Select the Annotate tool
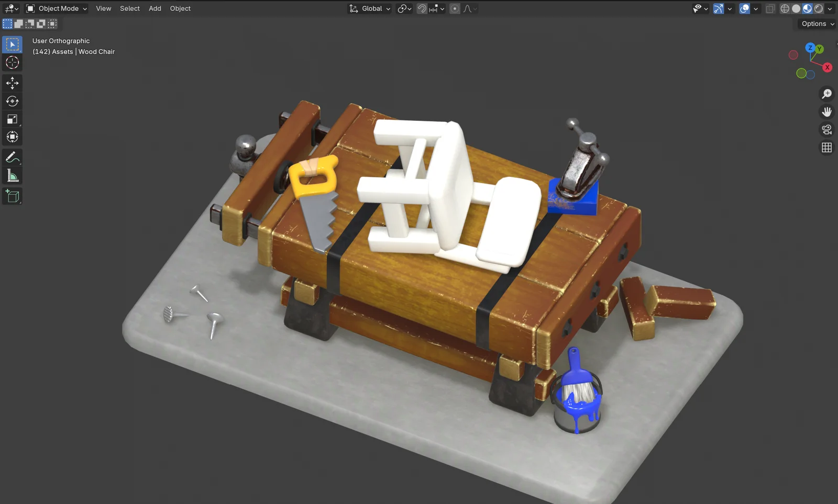This screenshot has width=838, height=504. pos(12,156)
